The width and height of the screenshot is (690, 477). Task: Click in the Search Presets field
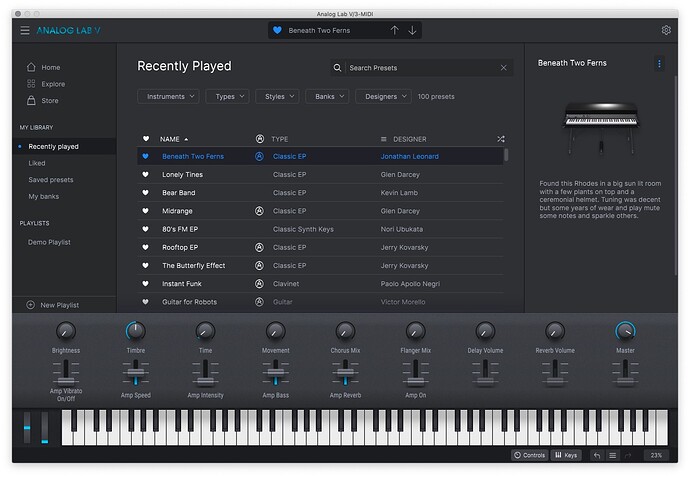coord(422,68)
